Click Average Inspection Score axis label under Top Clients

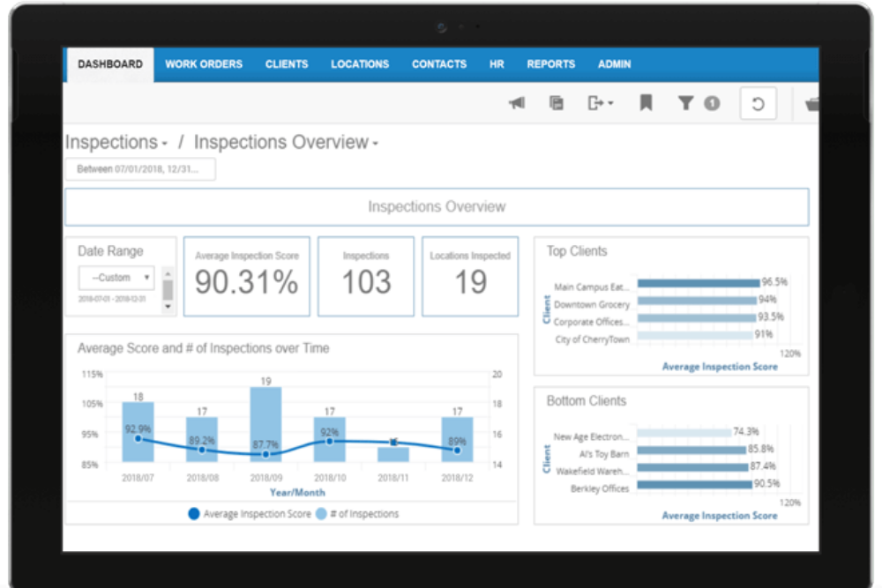click(x=720, y=367)
